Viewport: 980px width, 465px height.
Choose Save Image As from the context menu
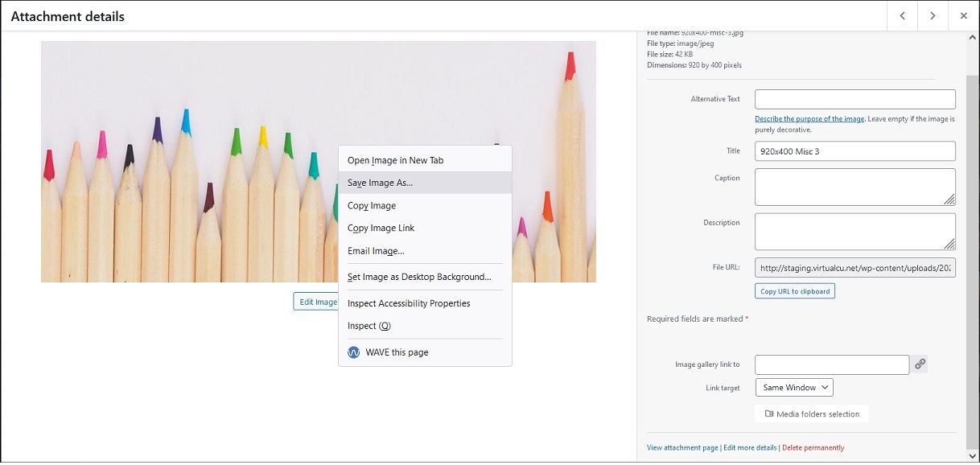click(x=380, y=183)
